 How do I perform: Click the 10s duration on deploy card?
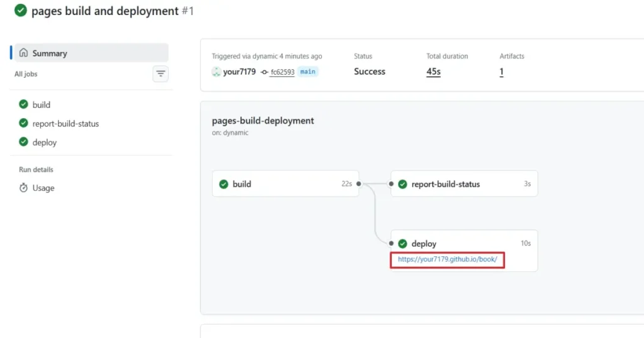pyautogui.click(x=526, y=243)
